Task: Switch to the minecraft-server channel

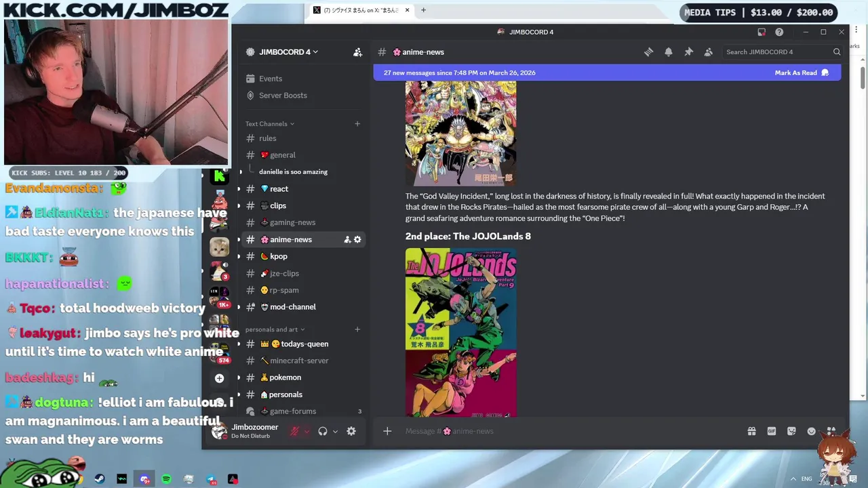Action: click(303, 361)
